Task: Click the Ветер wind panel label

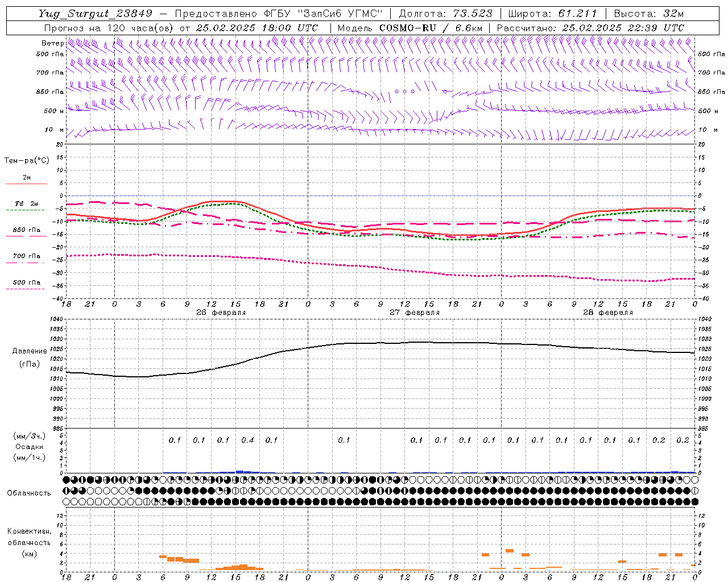Action: coord(52,43)
